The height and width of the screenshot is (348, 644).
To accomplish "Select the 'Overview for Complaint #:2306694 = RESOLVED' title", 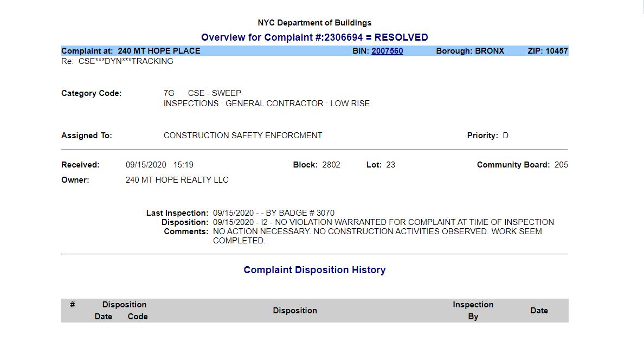I will click(314, 37).
